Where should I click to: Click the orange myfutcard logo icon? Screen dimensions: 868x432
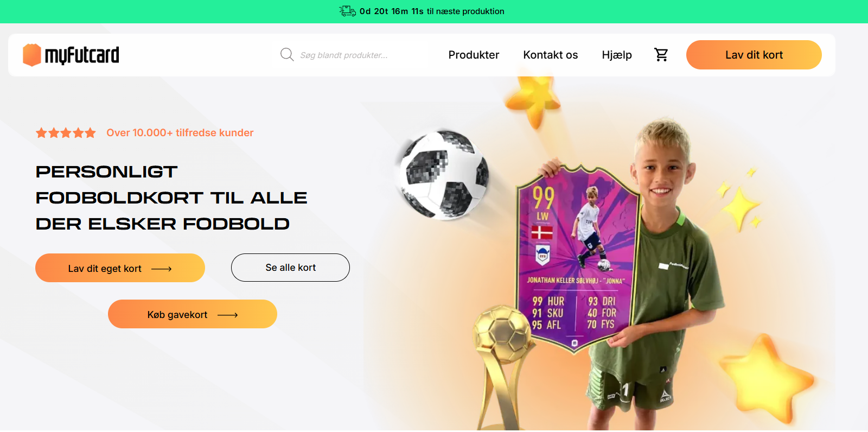click(x=32, y=55)
